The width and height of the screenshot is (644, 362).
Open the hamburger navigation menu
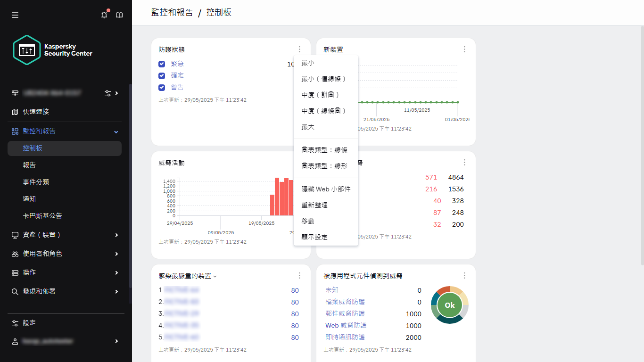pos(15,15)
